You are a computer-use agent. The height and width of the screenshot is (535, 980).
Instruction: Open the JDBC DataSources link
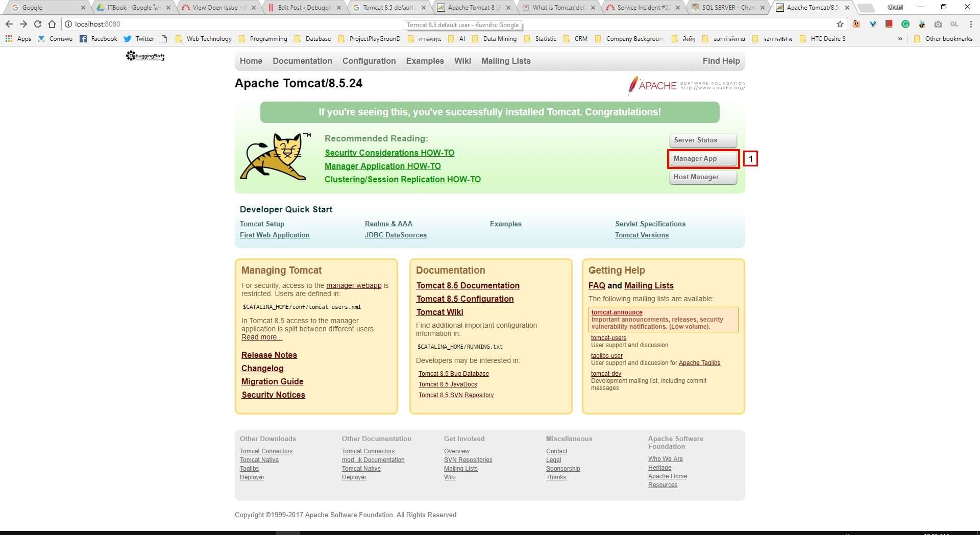pyautogui.click(x=396, y=235)
